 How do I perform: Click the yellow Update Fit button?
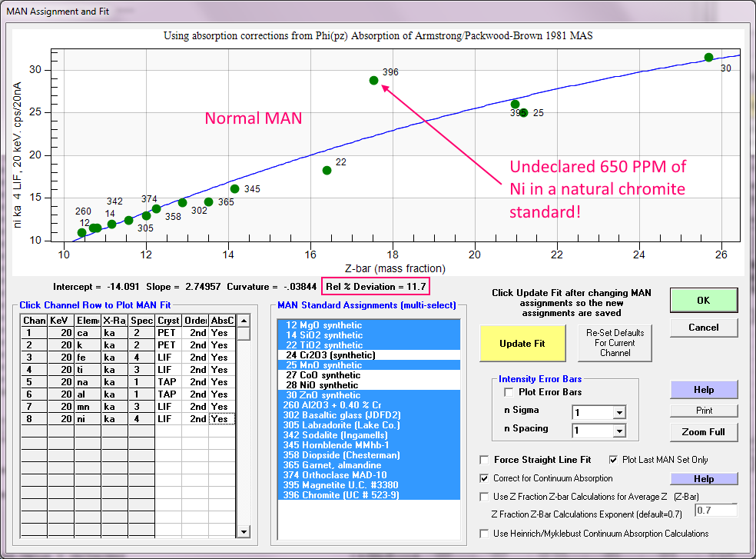click(x=522, y=343)
